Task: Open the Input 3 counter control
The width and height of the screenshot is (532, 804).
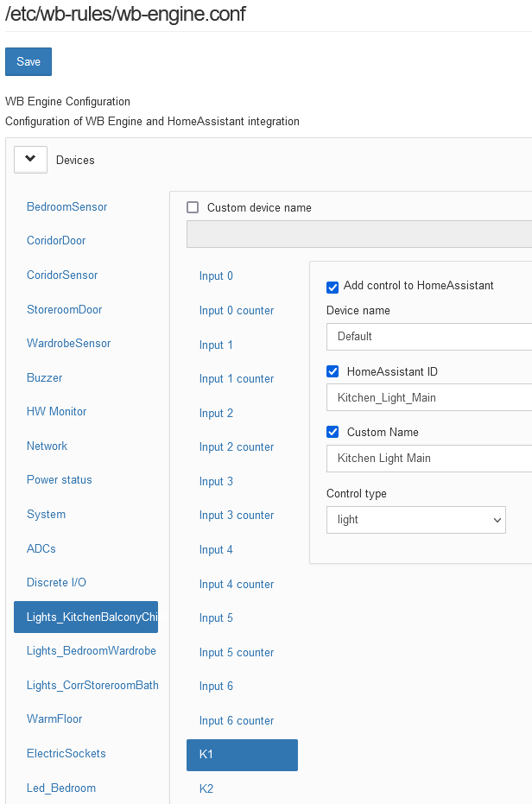Action: 237,516
